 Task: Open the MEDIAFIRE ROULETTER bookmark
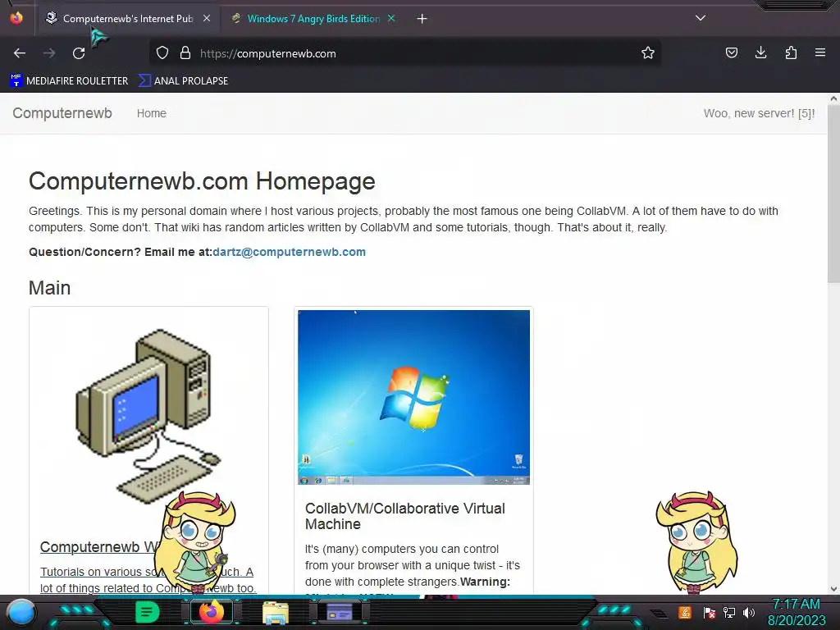(x=69, y=81)
